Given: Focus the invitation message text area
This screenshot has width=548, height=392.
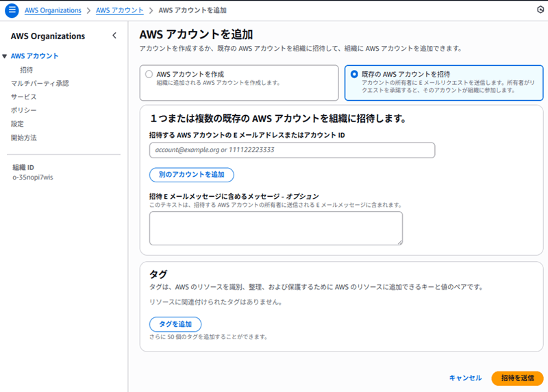Looking at the screenshot, I should [x=276, y=228].
